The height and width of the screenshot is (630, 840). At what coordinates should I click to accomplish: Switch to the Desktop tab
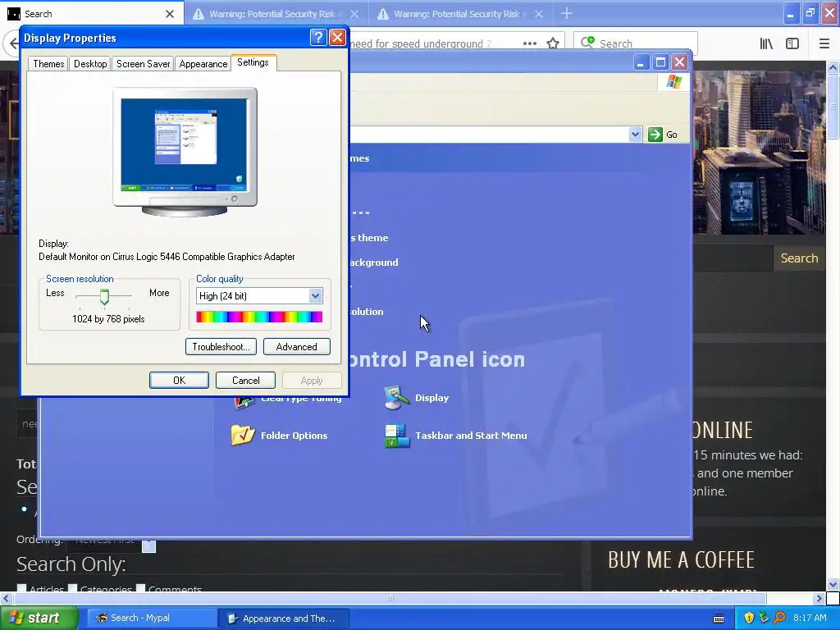click(x=90, y=64)
